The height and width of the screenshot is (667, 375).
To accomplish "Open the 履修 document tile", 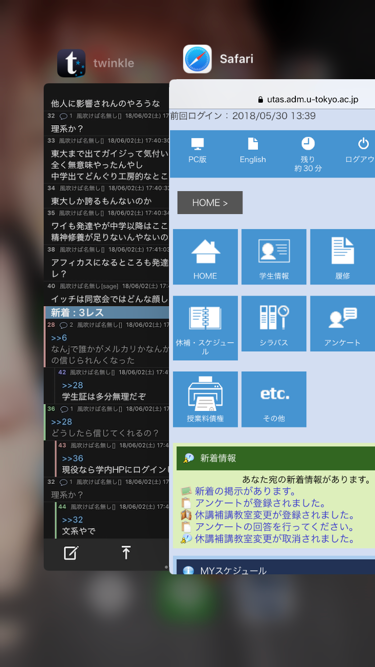I will 343,257.
